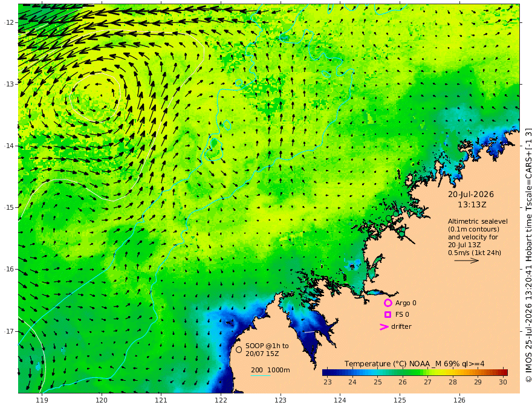Click longitude axis label 123
Viewport: 532px width, 411px height.
click(281, 401)
